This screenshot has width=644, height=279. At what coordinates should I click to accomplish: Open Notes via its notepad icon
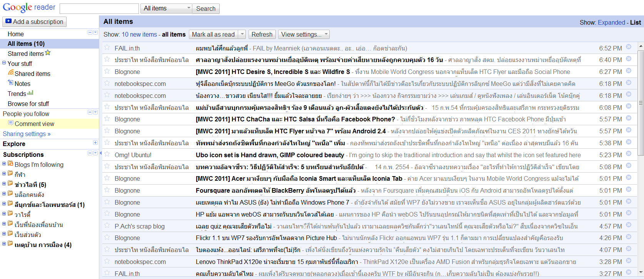pos(11,82)
